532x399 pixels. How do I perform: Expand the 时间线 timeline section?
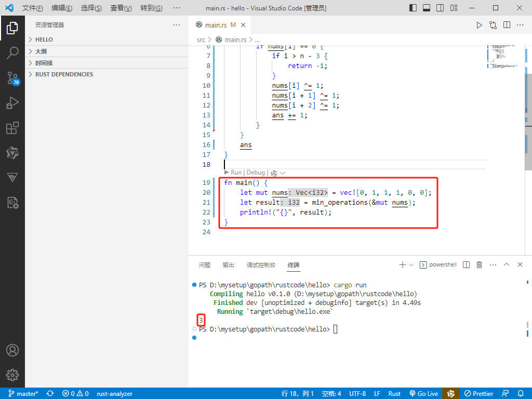tap(107, 63)
